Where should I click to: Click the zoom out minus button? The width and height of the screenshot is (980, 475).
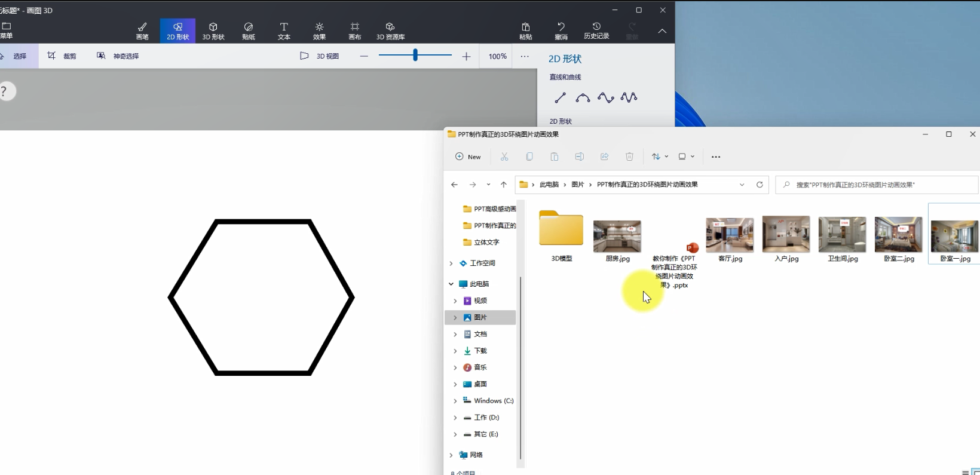364,56
